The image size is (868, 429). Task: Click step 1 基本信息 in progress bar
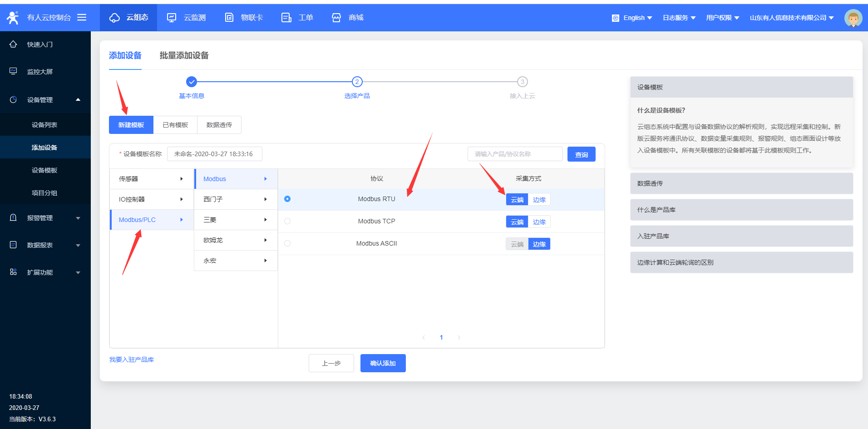pyautogui.click(x=192, y=82)
